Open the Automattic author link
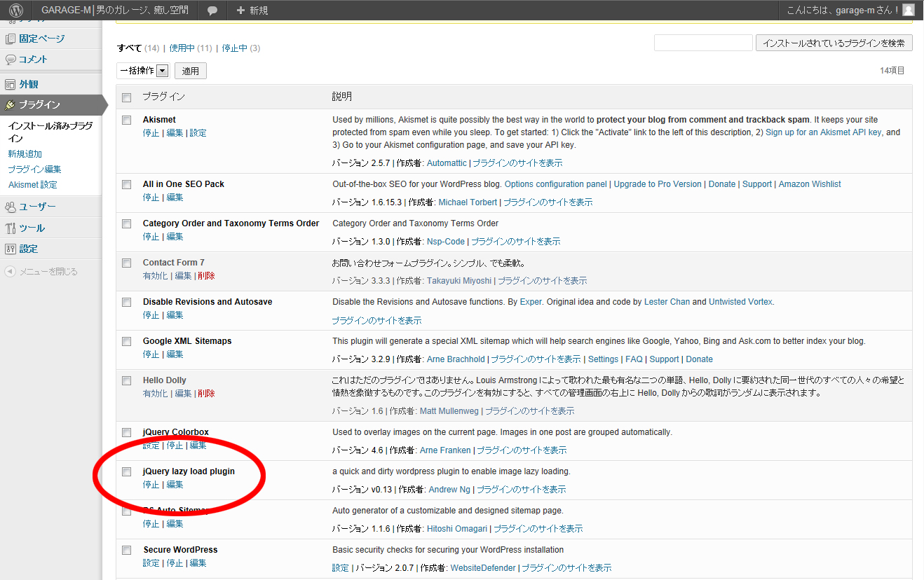Viewport: 924px width, 580px height. click(x=447, y=163)
